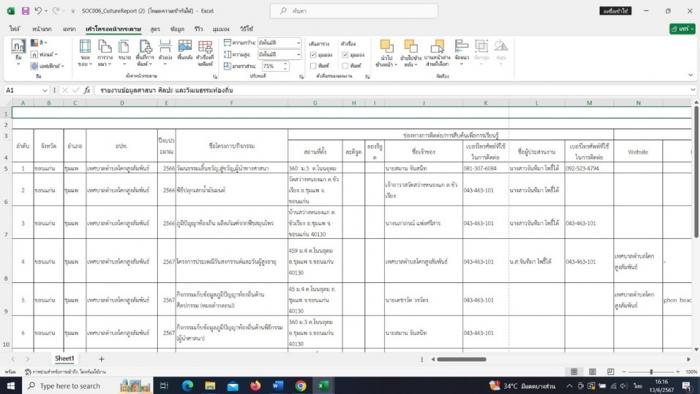The image size is (700, 394).
Task: Add a new sheet with plus button
Action: click(101, 359)
